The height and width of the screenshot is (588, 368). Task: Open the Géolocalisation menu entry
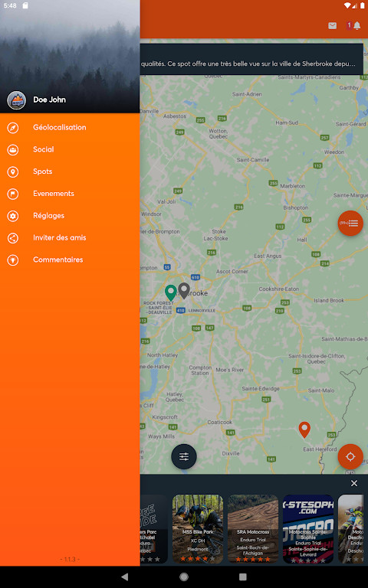pos(70,128)
